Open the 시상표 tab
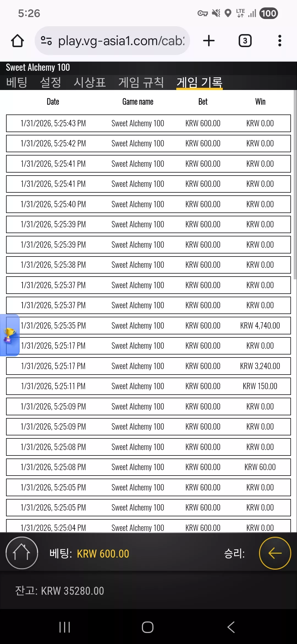The image size is (297, 644). coord(90,82)
